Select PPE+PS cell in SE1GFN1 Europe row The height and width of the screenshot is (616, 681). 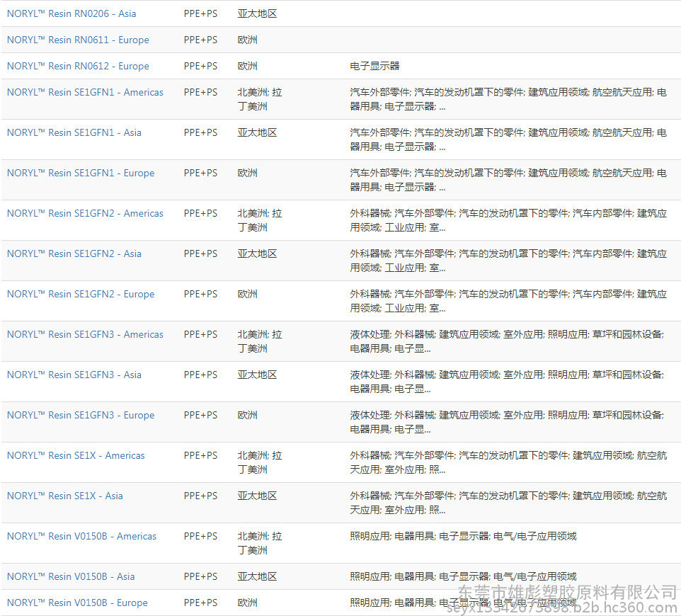200,173
